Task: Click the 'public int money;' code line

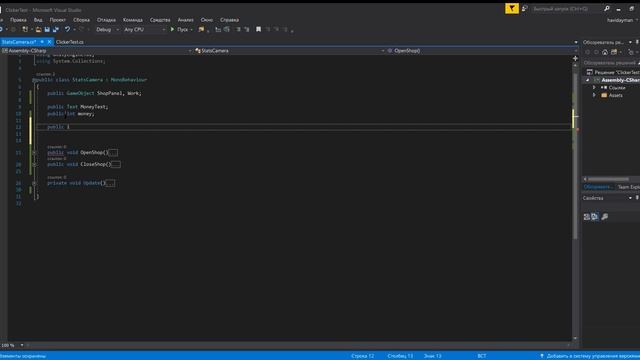Action: pos(71,114)
